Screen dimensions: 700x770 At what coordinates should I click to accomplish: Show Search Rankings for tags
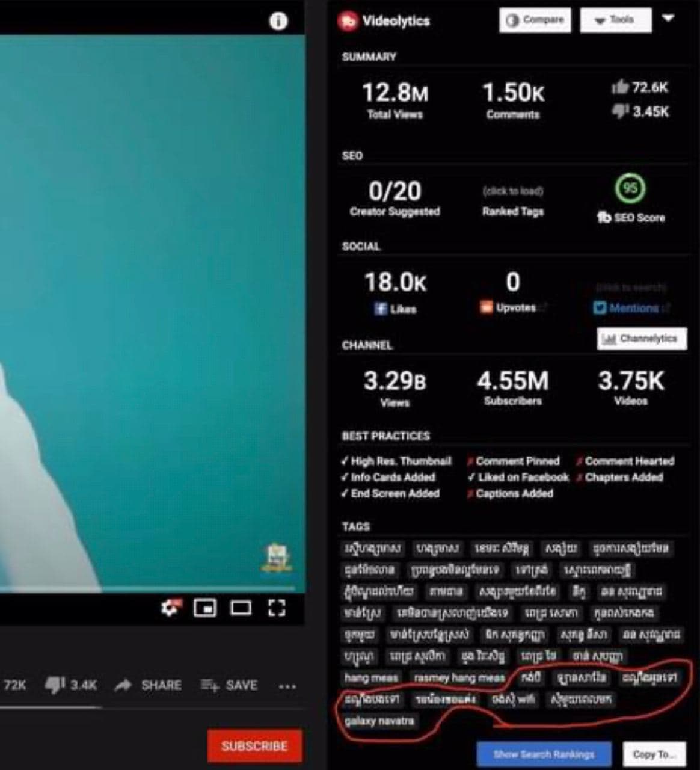point(544,754)
